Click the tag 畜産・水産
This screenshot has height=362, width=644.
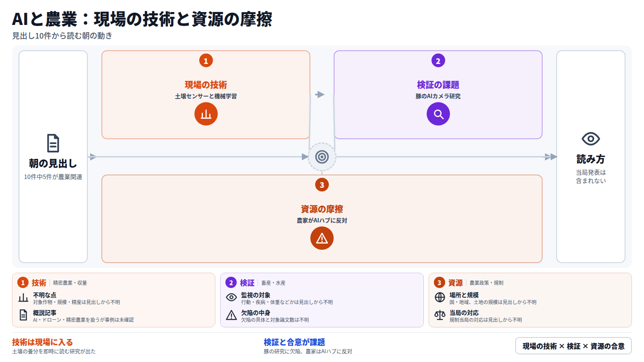click(x=273, y=283)
